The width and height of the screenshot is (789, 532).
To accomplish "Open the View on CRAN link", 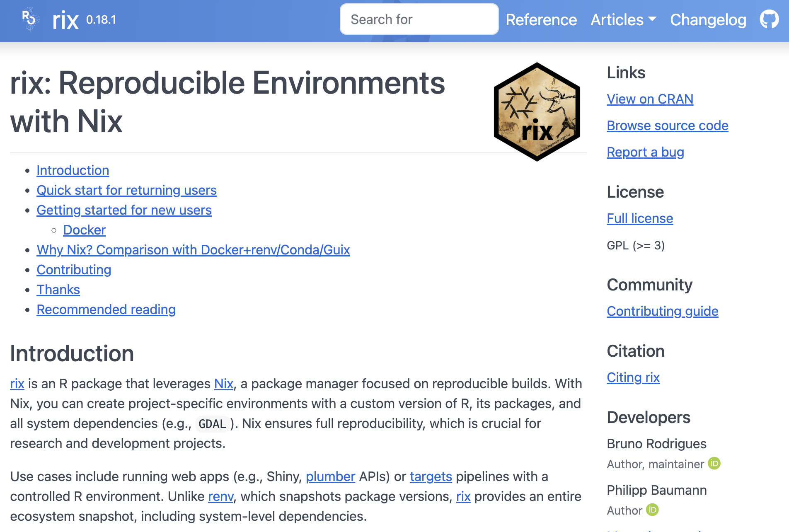I will [x=650, y=99].
